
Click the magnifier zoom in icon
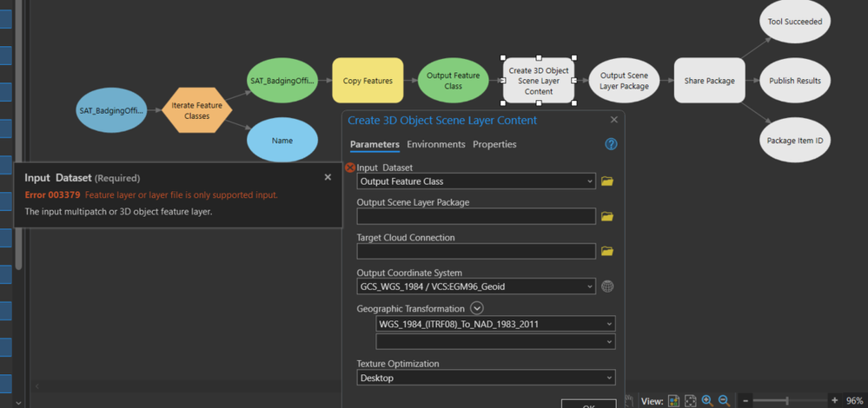pyautogui.click(x=707, y=401)
